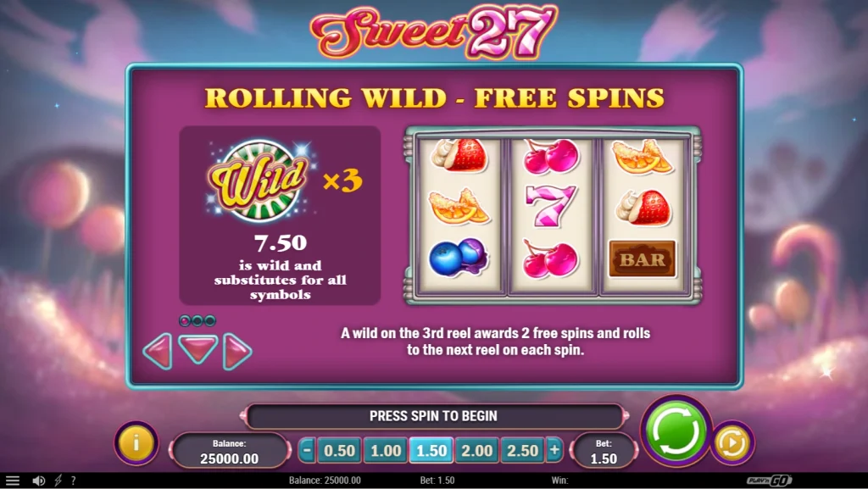
Task: Click the green spin button
Action: (676, 431)
